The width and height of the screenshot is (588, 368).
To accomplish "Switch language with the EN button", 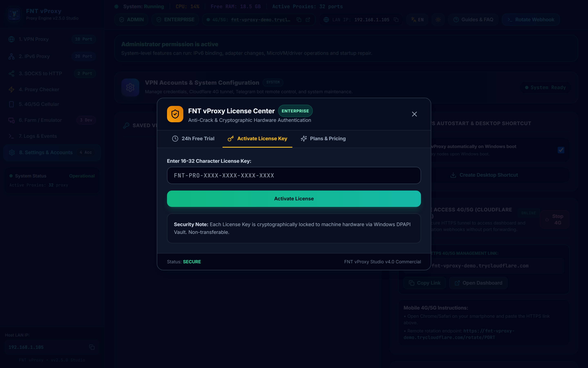I will click(418, 20).
